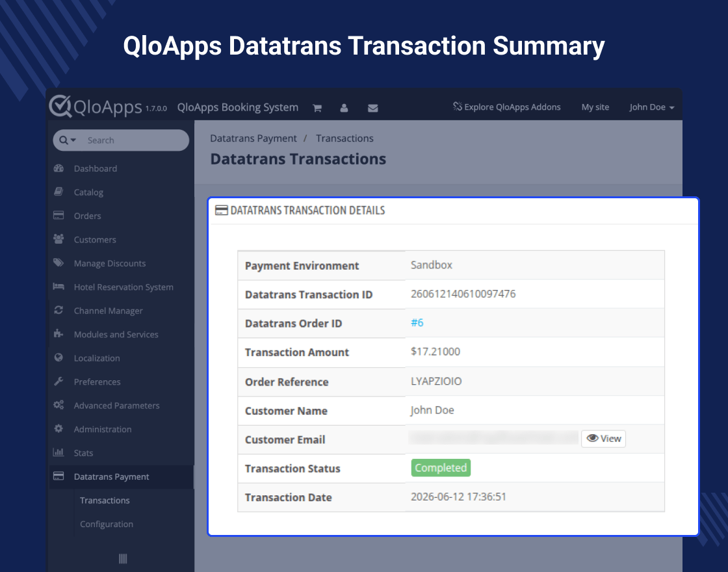728x572 pixels.
Task: Open Preferences in the sidebar
Action: point(97,382)
